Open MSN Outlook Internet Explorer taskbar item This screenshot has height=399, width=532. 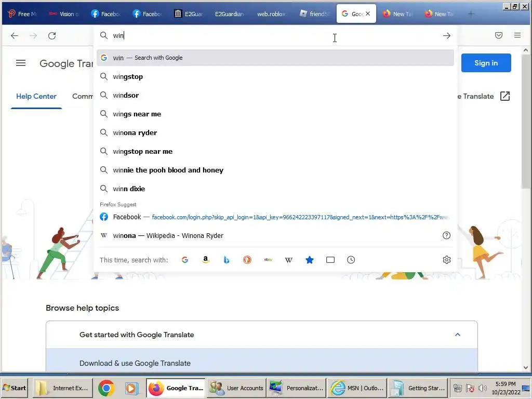coord(356,388)
